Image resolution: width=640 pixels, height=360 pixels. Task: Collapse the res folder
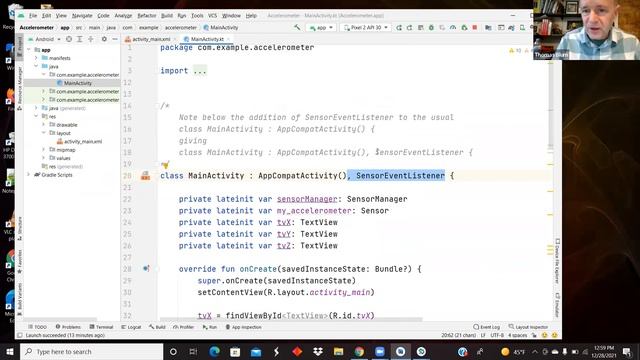[x=36, y=116]
